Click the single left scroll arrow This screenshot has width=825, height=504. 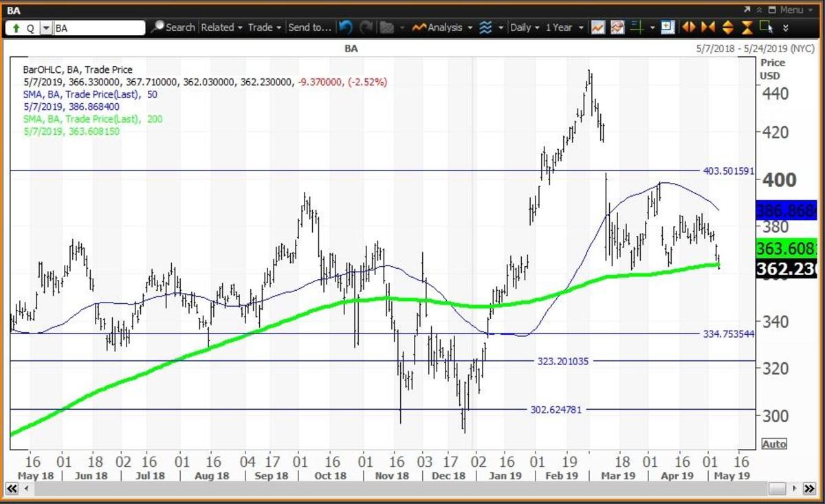point(26,488)
